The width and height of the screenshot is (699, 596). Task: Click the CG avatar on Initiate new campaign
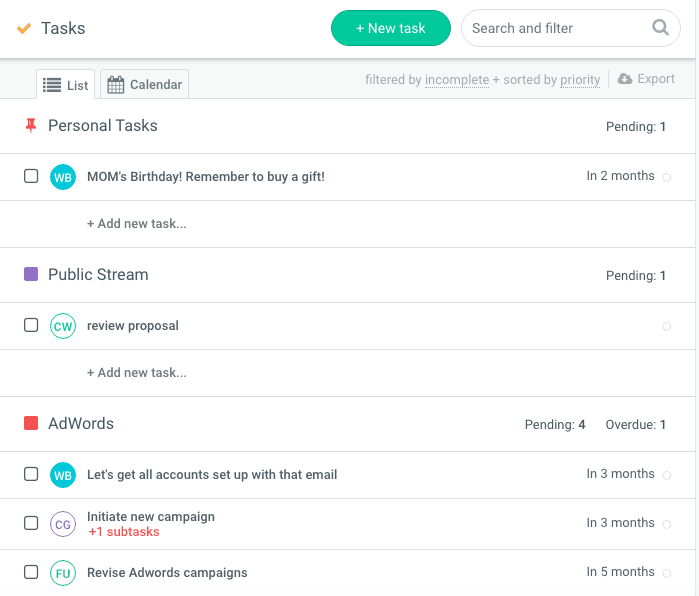pos(63,524)
